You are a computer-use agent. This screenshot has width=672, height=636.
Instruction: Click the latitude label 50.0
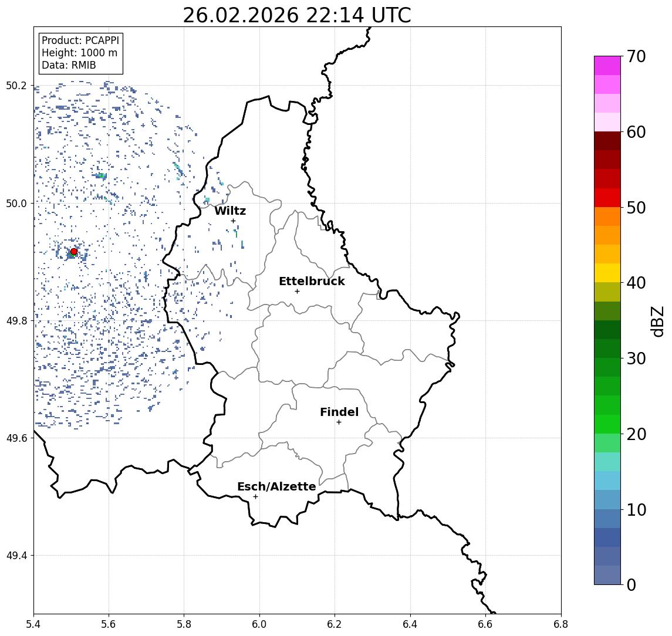click(16, 204)
